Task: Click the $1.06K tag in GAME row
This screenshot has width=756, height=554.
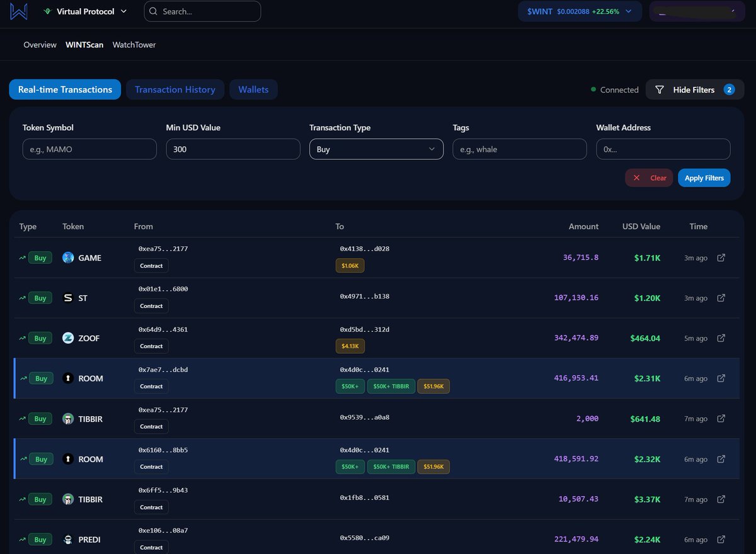Action: tap(350, 266)
